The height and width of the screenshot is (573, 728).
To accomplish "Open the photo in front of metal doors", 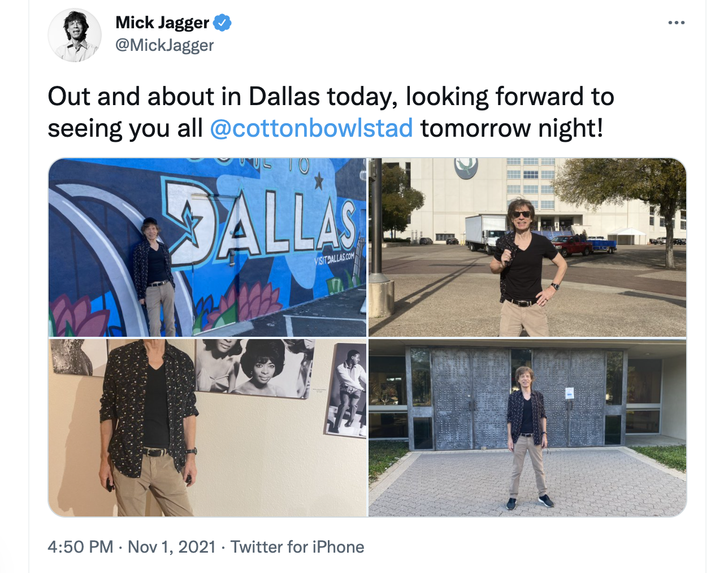I will point(527,428).
